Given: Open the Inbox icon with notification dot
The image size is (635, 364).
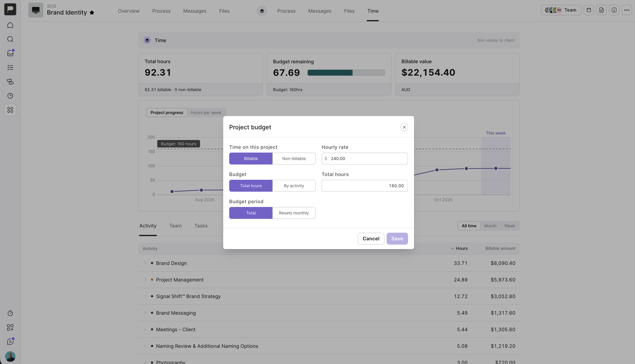Looking at the screenshot, I should click(10, 53).
